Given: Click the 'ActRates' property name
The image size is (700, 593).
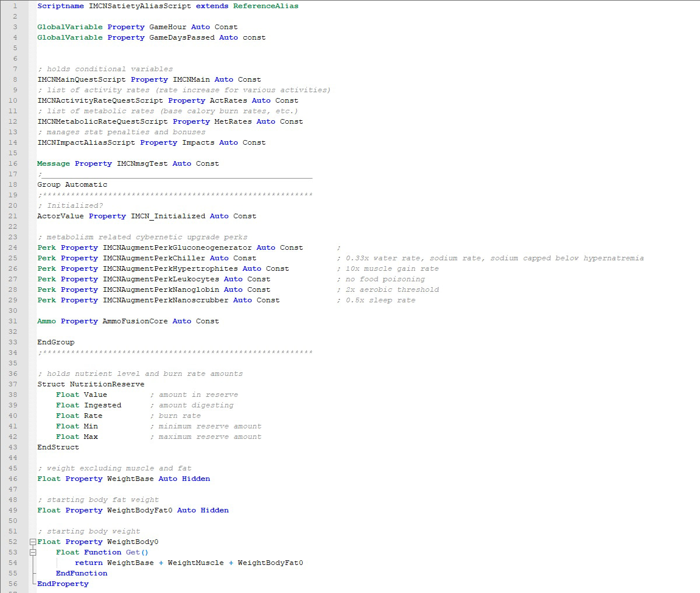Looking at the screenshot, I should click(x=229, y=100).
